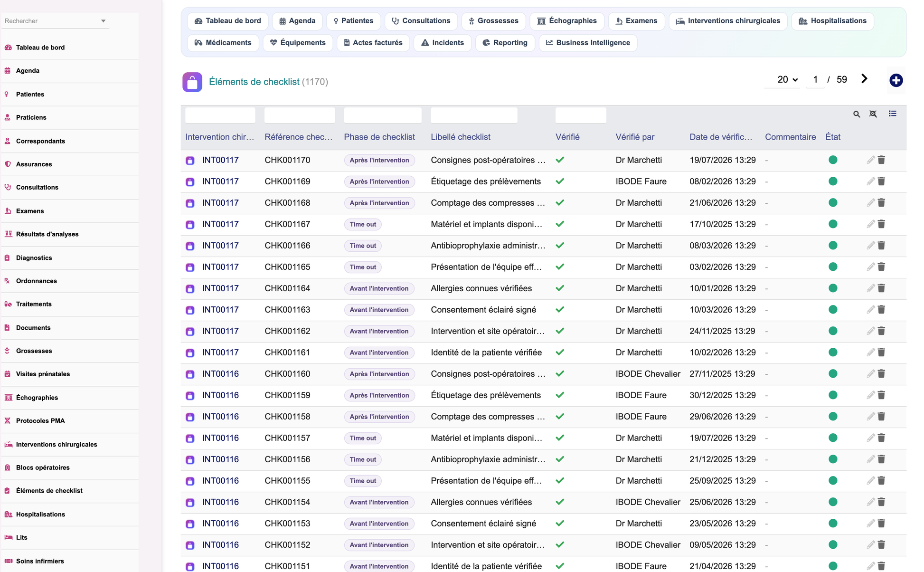Click IBODE Faure in CHK001159 row

tap(641, 395)
